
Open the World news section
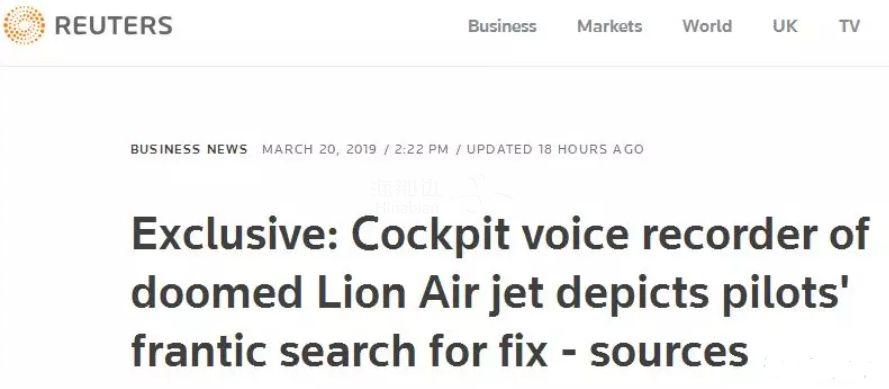click(x=707, y=26)
